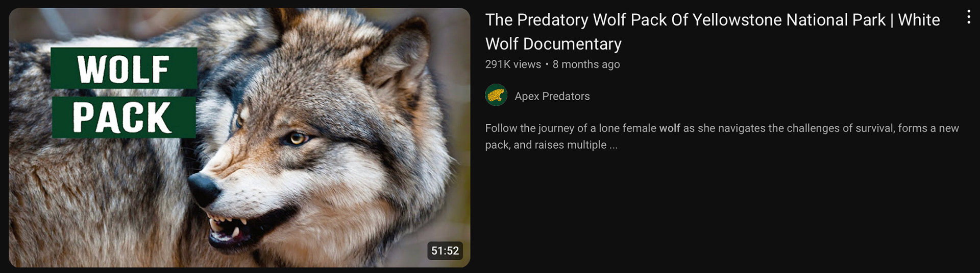Click Wolf Documentary on title's second line
Image resolution: width=980 pixels, height=273 pixels.
point(553,44)
